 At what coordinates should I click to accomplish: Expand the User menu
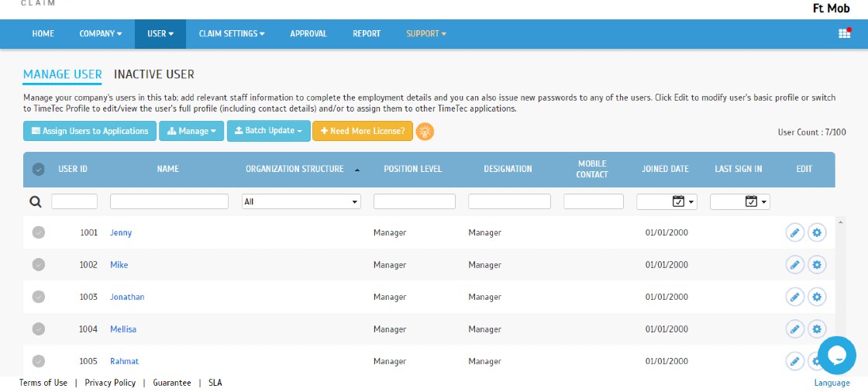pyautogui.click(x=160, y=34)
